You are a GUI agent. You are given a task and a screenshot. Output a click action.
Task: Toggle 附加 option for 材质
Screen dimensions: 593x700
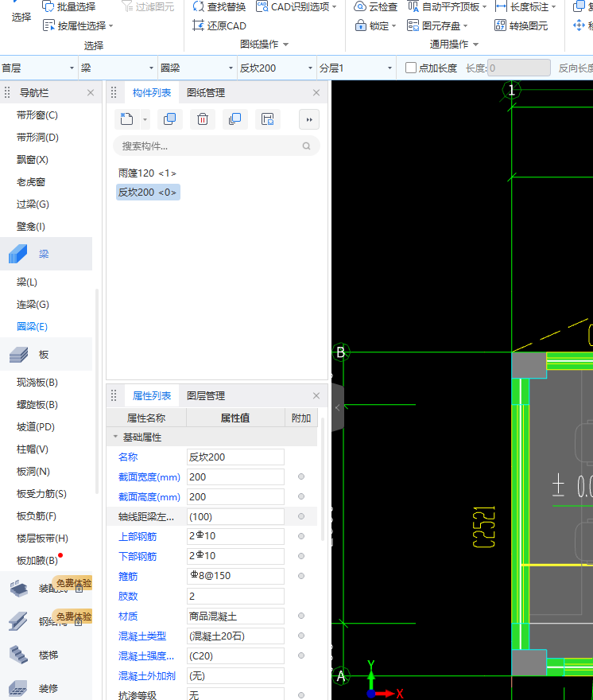(x=301, y=616)
